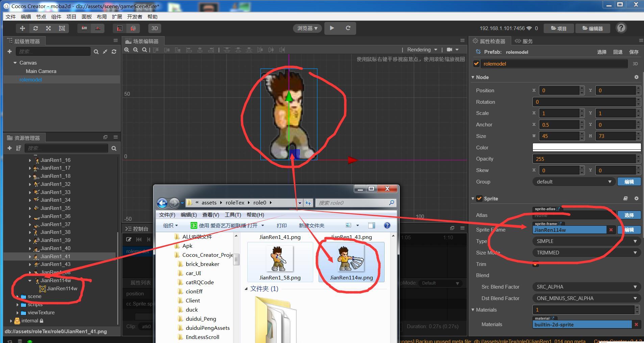The height and width of the screenshot is (343, 644).
Task: Click the Opacity value field
Action: tap(584, 159)
